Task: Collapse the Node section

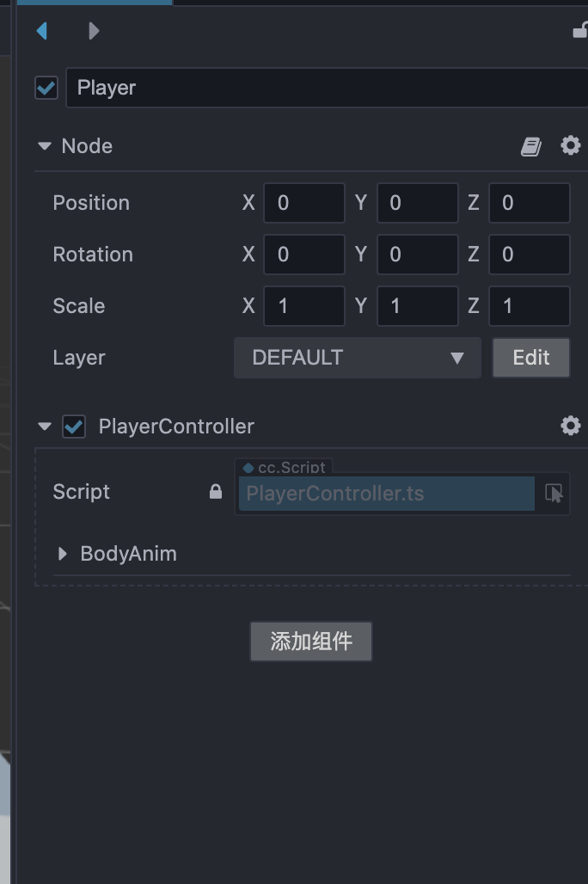Action: click(x=45, y=146)
